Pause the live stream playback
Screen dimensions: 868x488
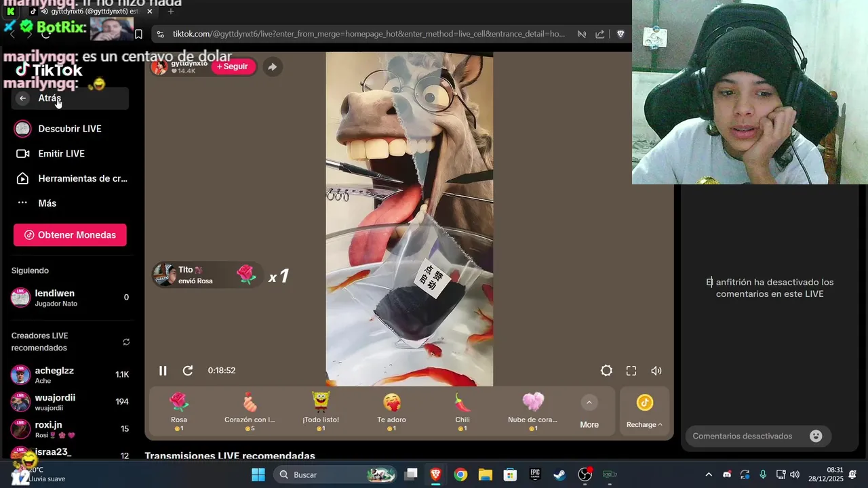tap(163, 371)
